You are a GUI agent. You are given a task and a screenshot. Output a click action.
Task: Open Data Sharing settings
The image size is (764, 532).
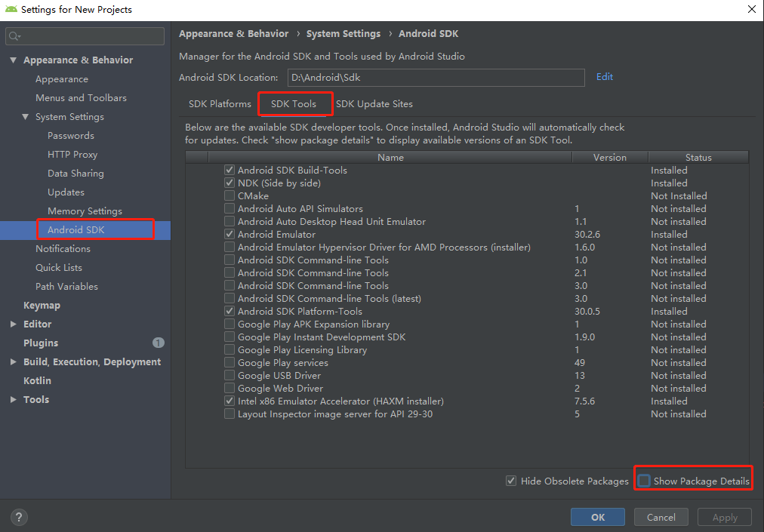75,174
